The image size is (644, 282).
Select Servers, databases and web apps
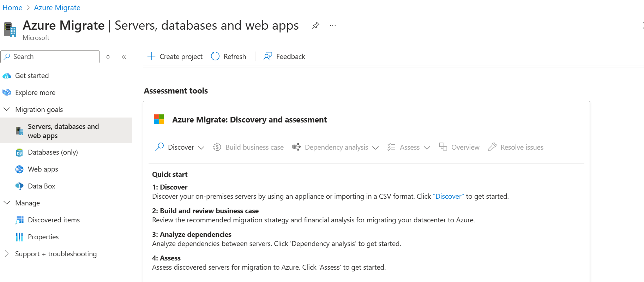click(x=66, y=131)
